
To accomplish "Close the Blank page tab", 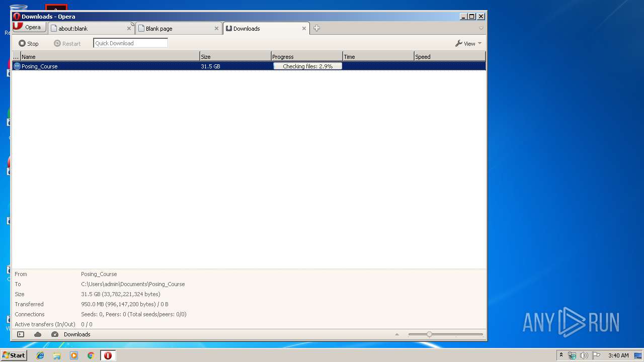I will coord(216,29).
